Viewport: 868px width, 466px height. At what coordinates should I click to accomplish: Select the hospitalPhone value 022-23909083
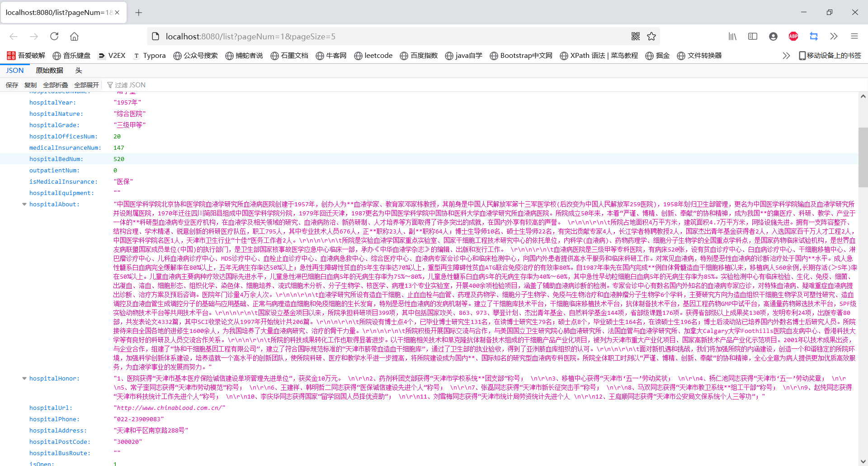pyautogui.click(x=139, y=419)
